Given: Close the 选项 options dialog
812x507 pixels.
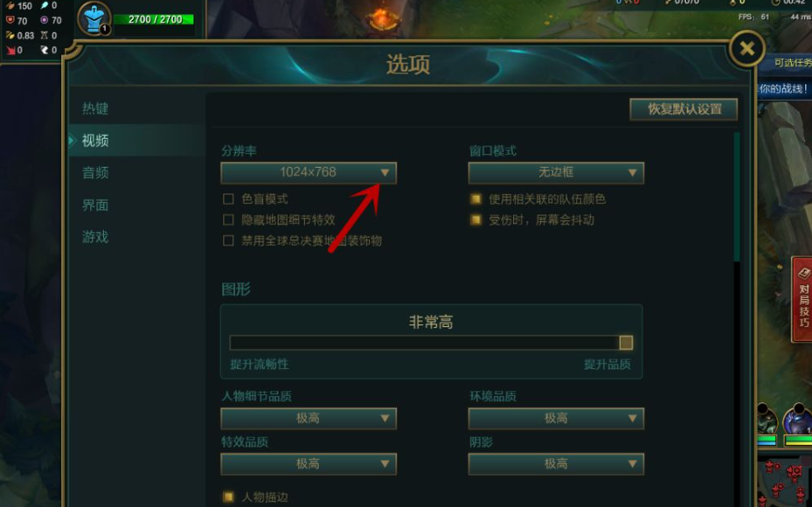Looking at the screenshot, I should click(746, 49).
